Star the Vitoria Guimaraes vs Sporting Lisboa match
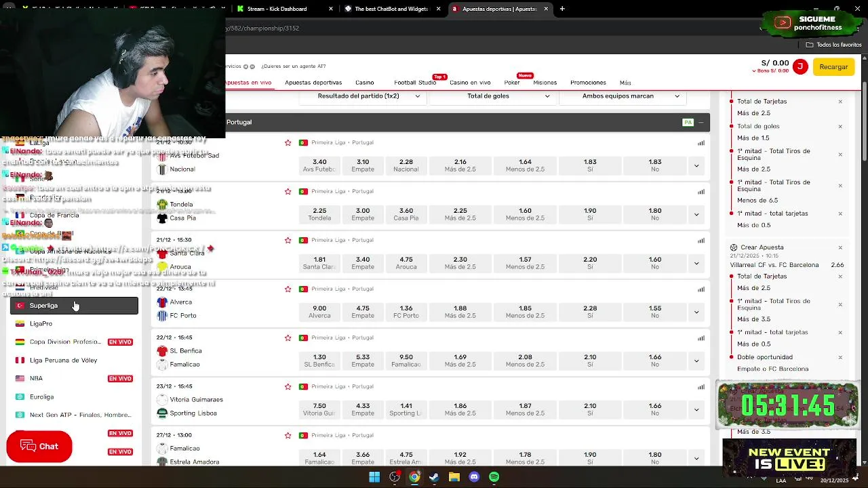This screenshot has width=868, height=488. pyautogui.click(x=288, y=386)
